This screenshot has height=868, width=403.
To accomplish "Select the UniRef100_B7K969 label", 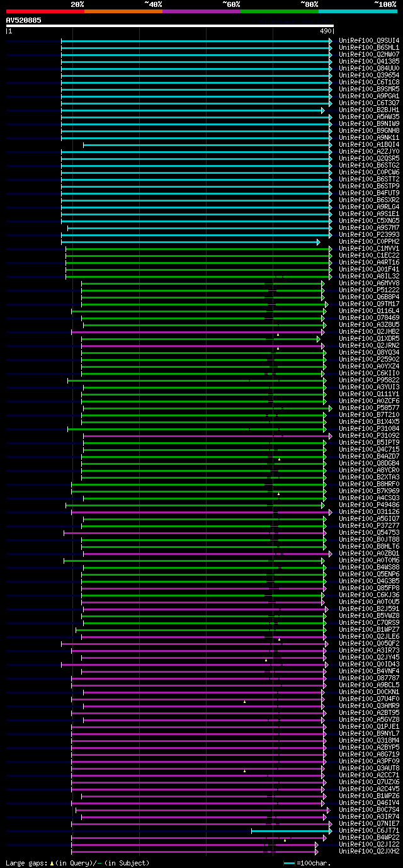I will coord(369,491).
